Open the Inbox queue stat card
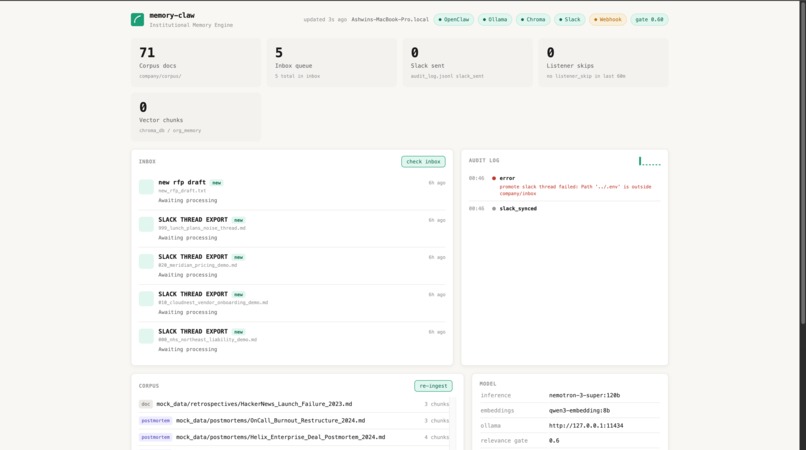 (x=332, y=63)
